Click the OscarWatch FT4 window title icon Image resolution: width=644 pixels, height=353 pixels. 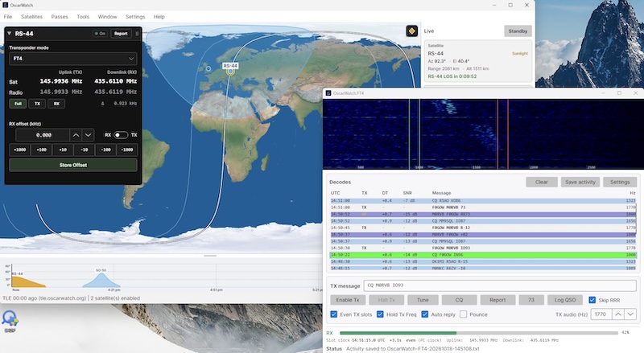[x=328, y=93]
